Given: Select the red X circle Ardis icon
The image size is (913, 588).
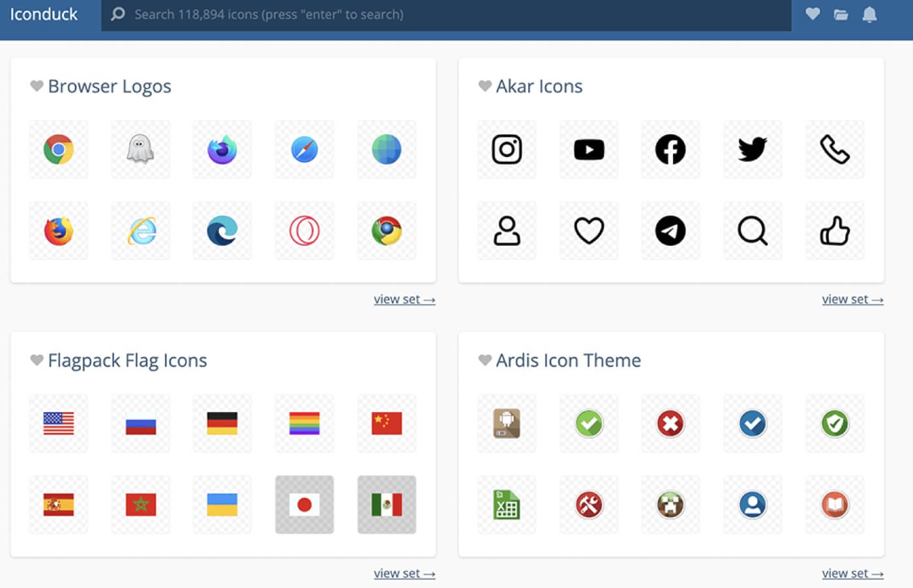Looking at the screenshot, I should (x=670, y=424).
